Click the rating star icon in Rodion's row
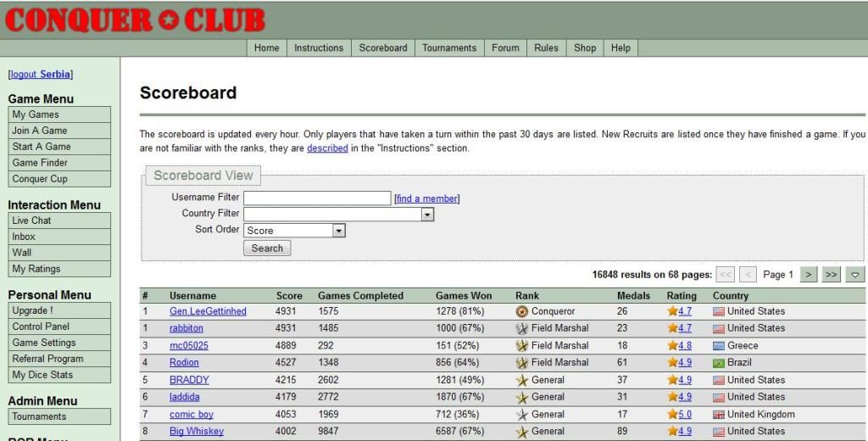Screen dimensions: 868x441 tap(672, 362)
